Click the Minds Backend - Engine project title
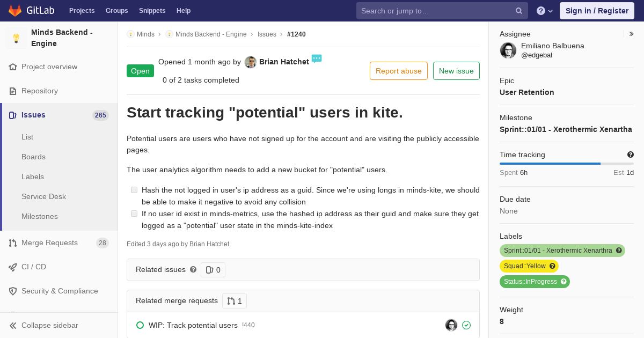This screenshot has height=338, width=644. pos(62,38)
